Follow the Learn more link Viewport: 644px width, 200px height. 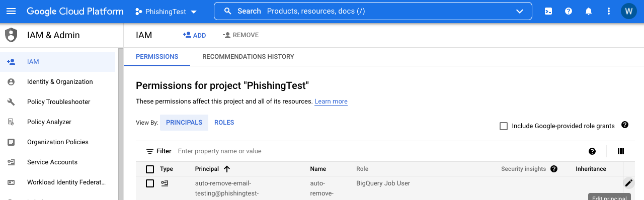click(x=331, y=102)
